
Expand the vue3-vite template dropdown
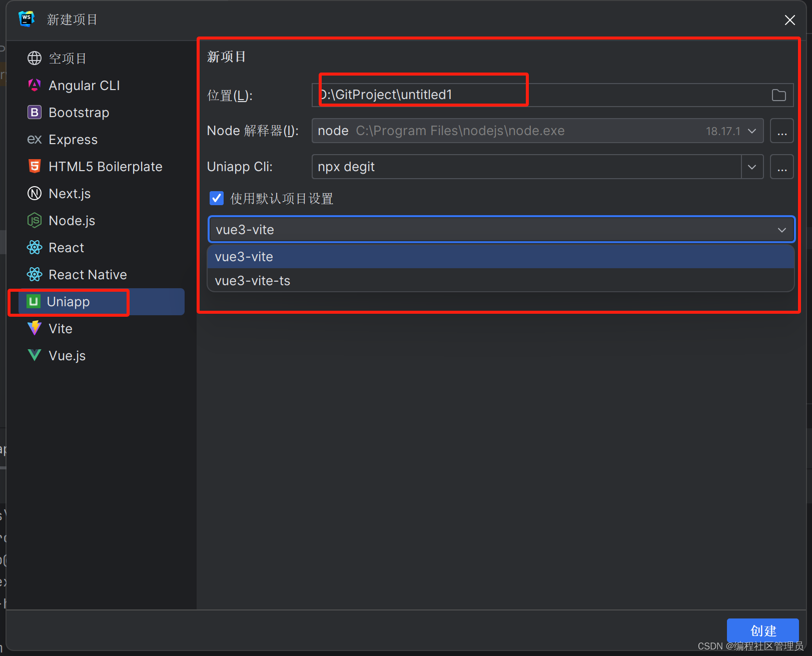781,229
